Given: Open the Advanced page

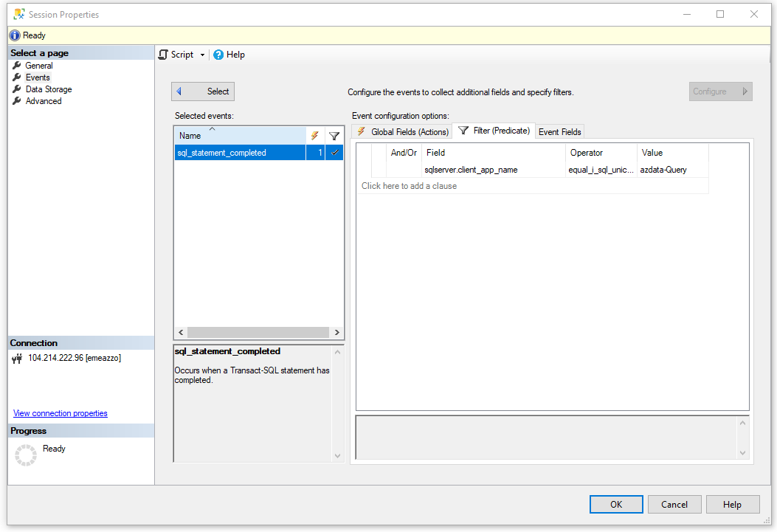Looking at the screenshot, I should (43, 101).
